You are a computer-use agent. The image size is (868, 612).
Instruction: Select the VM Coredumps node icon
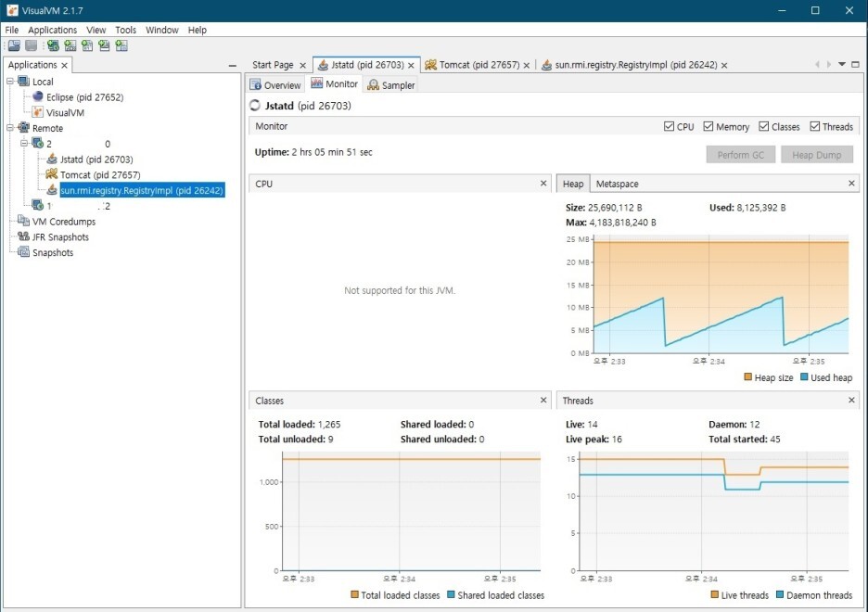click(x=23, y=222)
